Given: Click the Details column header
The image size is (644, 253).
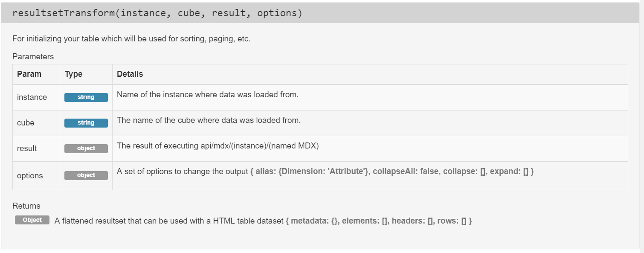Looking at the screenshot, I should [x=130, y=74].
